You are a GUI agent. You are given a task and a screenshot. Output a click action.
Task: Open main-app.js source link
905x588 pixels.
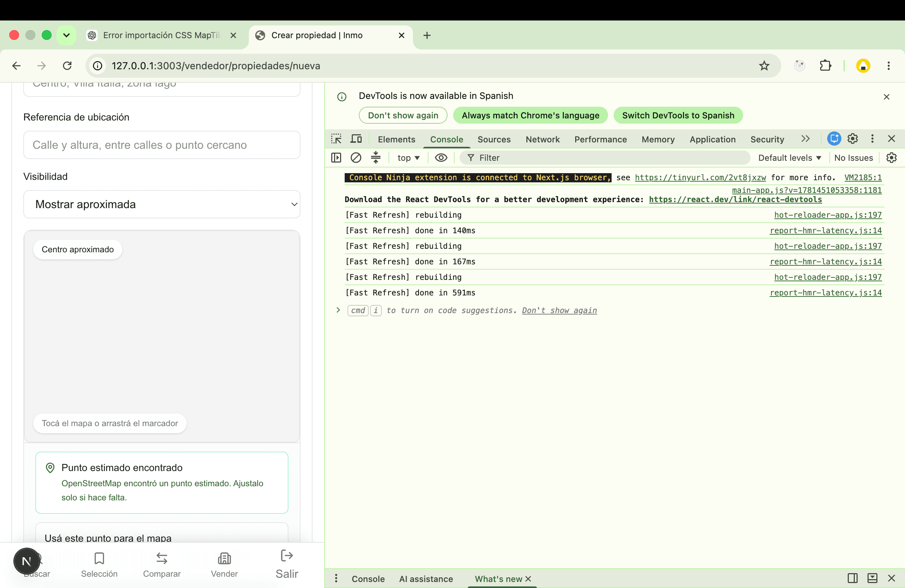[x=806, y=190]
